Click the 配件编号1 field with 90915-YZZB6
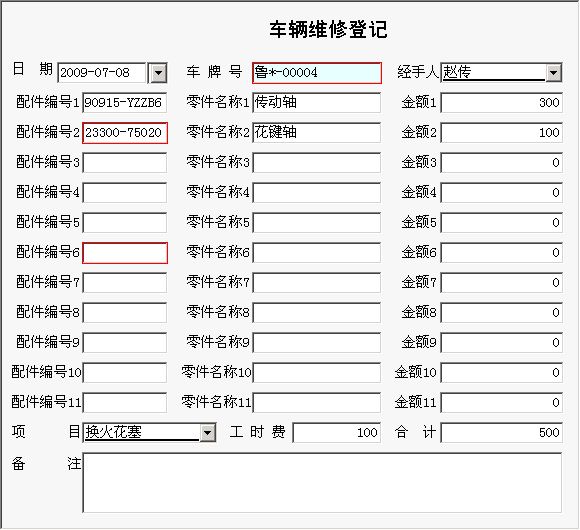 (x=125, y=102)
